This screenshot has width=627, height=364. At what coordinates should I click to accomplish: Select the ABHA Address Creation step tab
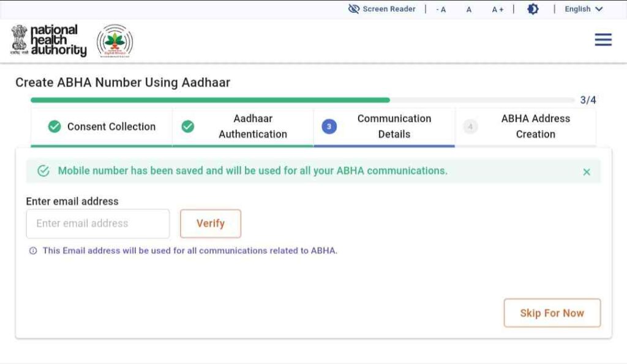coord(525,127)
